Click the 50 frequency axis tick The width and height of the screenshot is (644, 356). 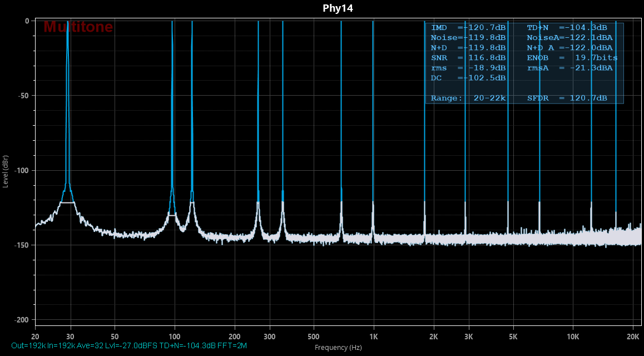115,337
